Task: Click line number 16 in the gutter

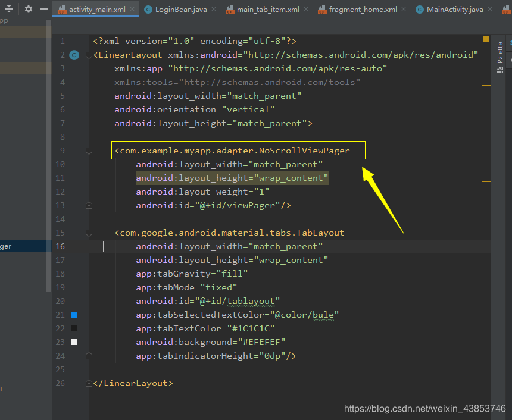Action: [x=60, y=246]
